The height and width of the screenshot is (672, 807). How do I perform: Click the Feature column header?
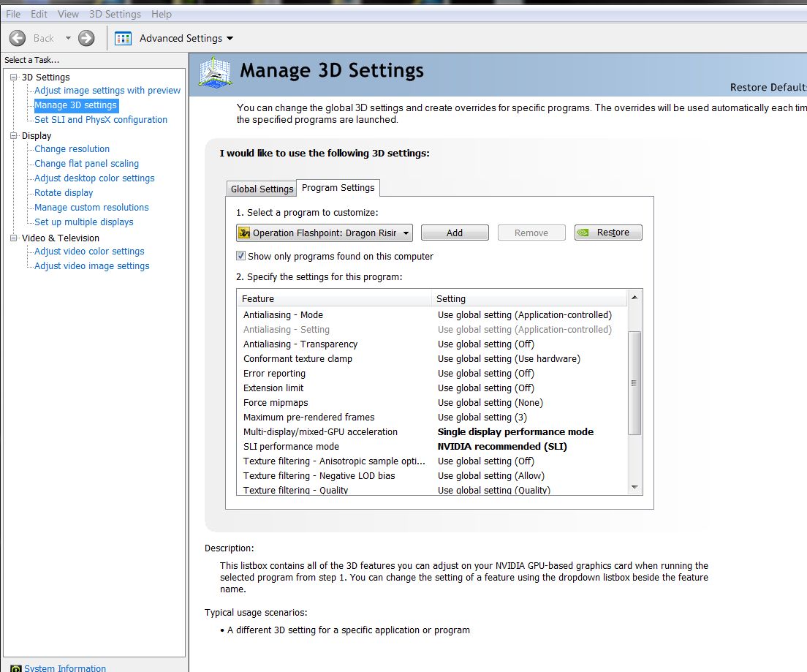(x=335, y=298)
